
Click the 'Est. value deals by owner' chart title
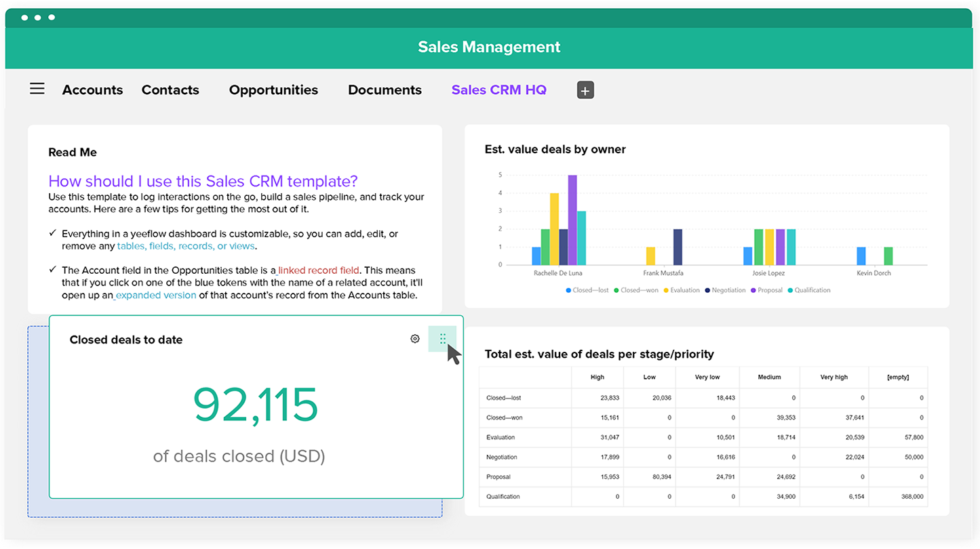555,149
